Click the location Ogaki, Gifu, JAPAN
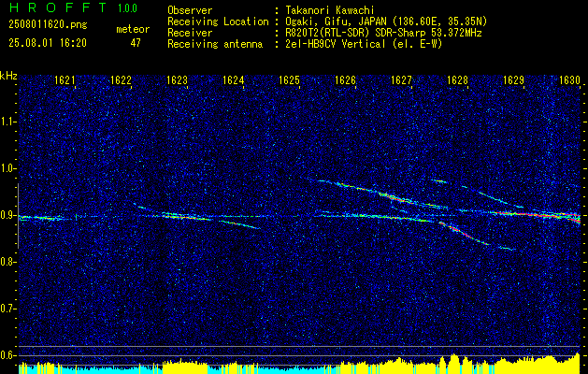The image size is (588, 374). 337,22
